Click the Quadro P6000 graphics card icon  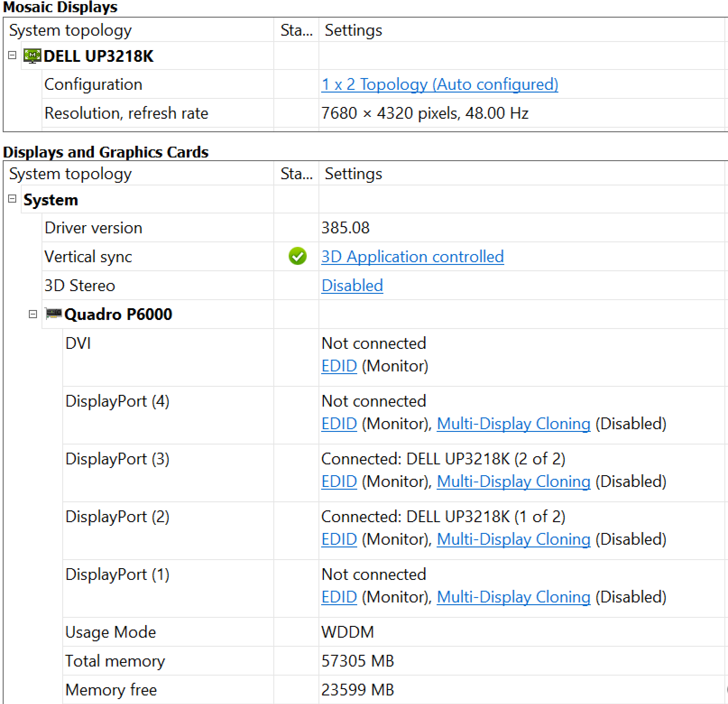pos(54,314)
